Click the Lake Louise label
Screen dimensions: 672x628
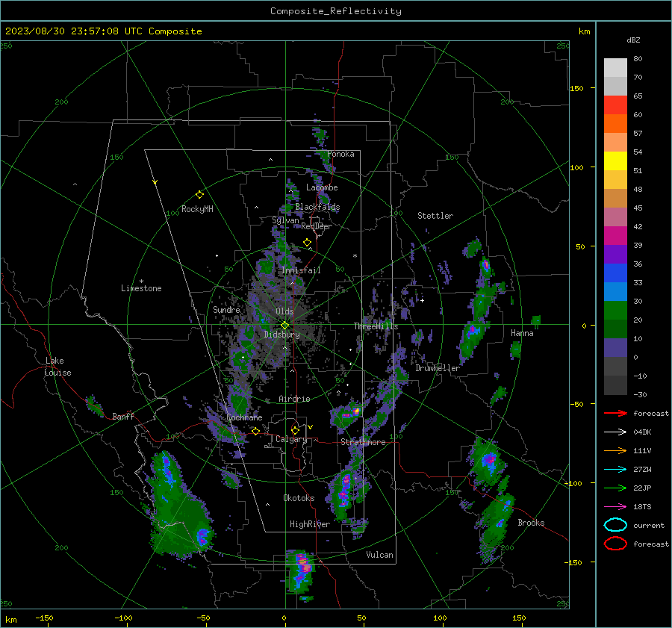(57, 367)
